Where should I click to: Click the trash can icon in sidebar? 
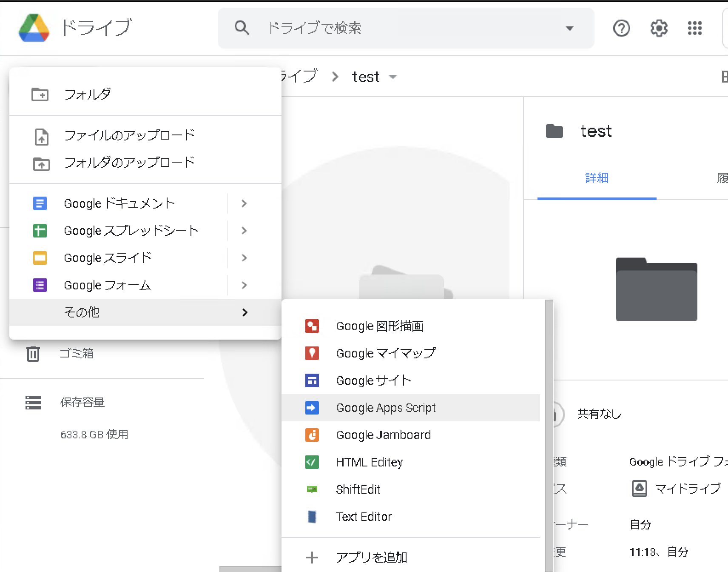coord(33,353)
